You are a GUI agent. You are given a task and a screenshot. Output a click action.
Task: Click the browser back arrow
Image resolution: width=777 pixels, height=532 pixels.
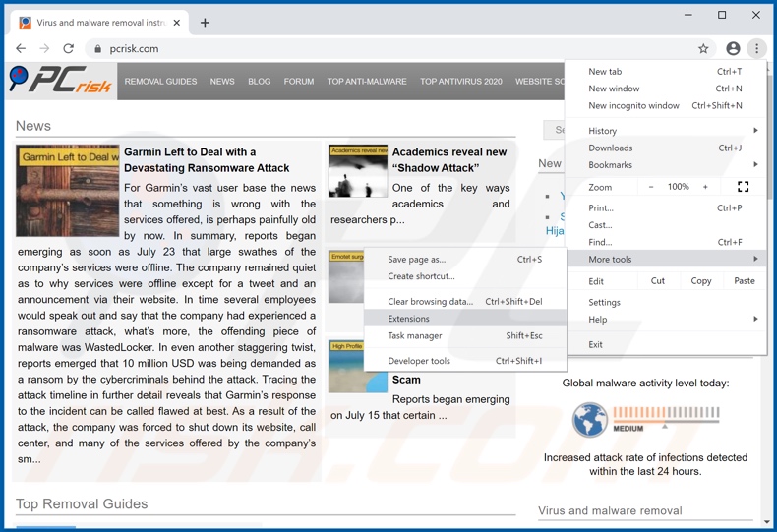tap(21, 48)
